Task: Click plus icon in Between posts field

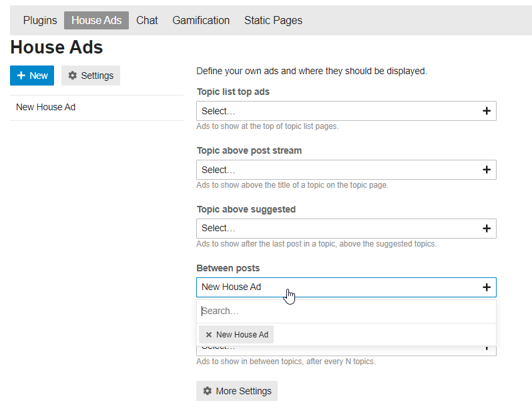Action: 487,287
